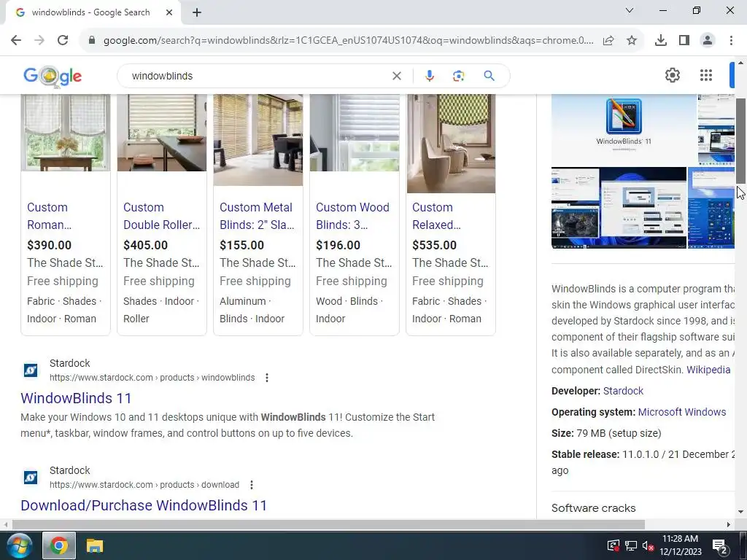Open the Custom Wood Blinds image

(x=355, y=133)
